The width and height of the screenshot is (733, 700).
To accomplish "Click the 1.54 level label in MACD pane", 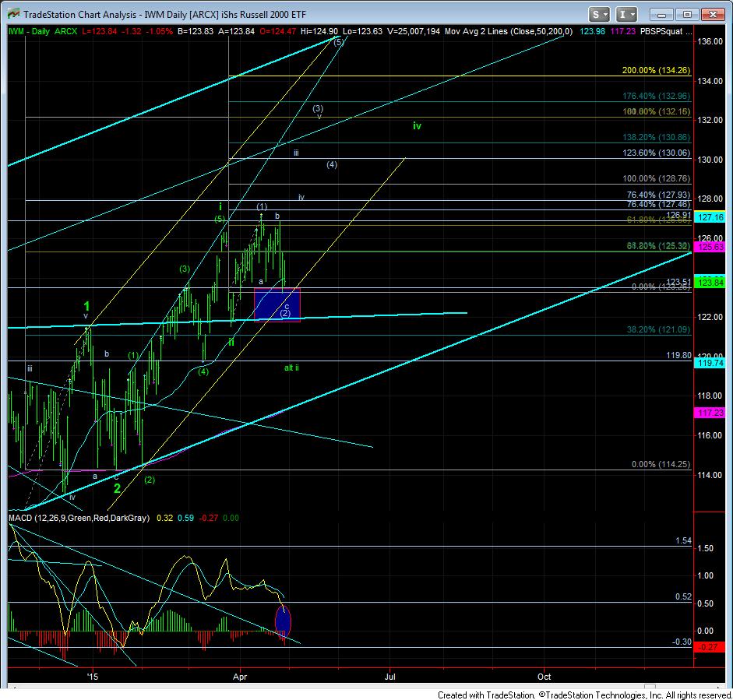I will [683, 540].
